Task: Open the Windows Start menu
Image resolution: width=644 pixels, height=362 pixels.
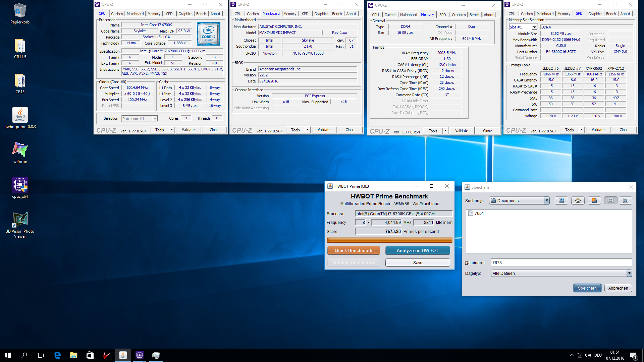Action: 8,355
